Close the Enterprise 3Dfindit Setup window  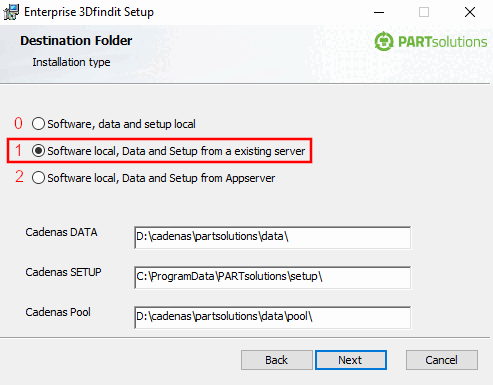tap(470, 12)
